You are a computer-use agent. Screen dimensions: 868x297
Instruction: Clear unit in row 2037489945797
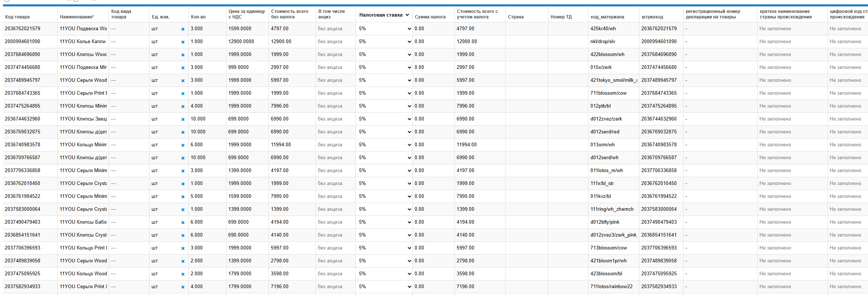point(183,81)
